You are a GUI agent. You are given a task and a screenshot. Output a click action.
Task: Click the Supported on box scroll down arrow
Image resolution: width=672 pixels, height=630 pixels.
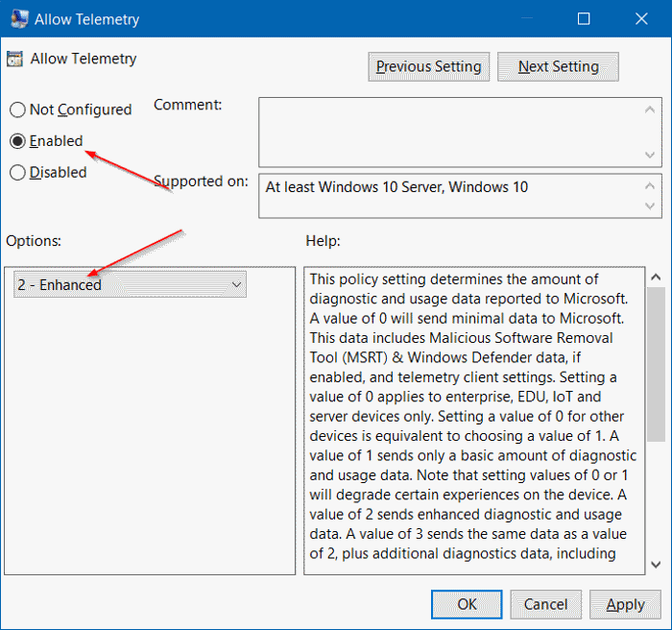pos(650,206)
